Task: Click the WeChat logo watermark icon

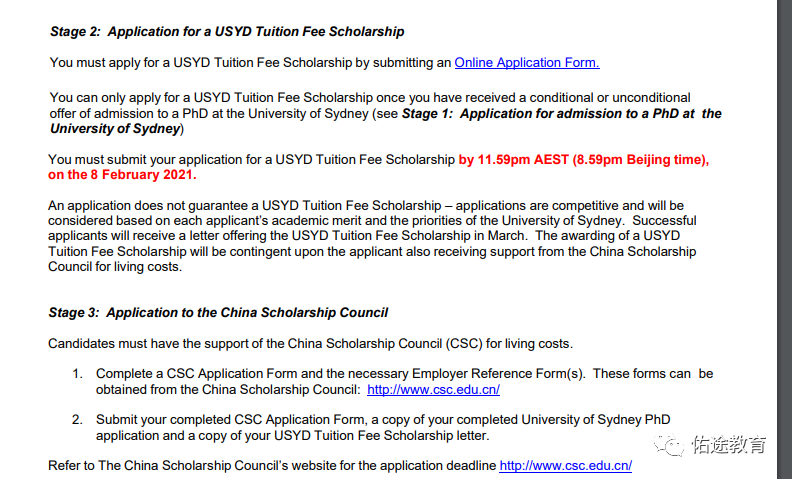Action: [669, 445]
